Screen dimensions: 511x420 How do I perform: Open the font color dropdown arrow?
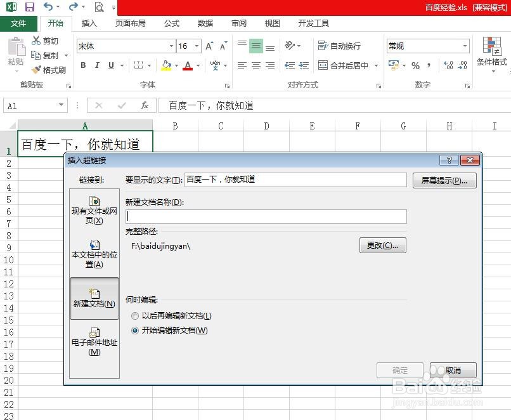pyautogui.click(x=198, y=65)
